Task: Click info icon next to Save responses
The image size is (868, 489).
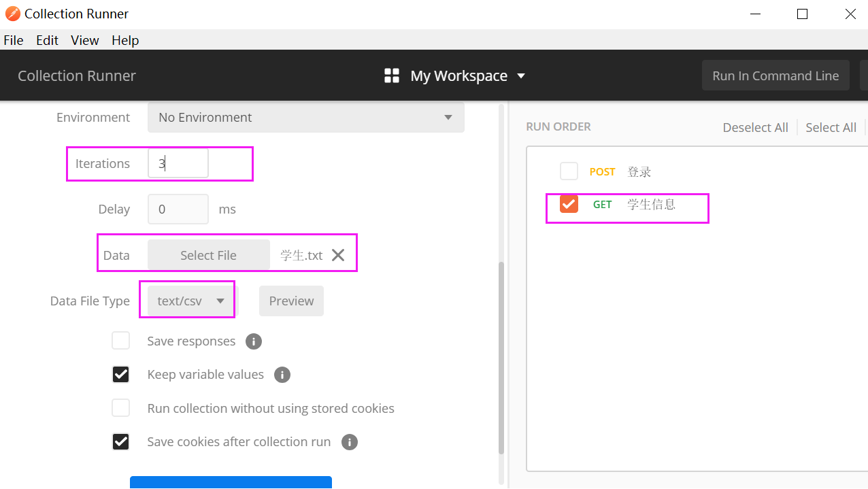Action: 254,341
